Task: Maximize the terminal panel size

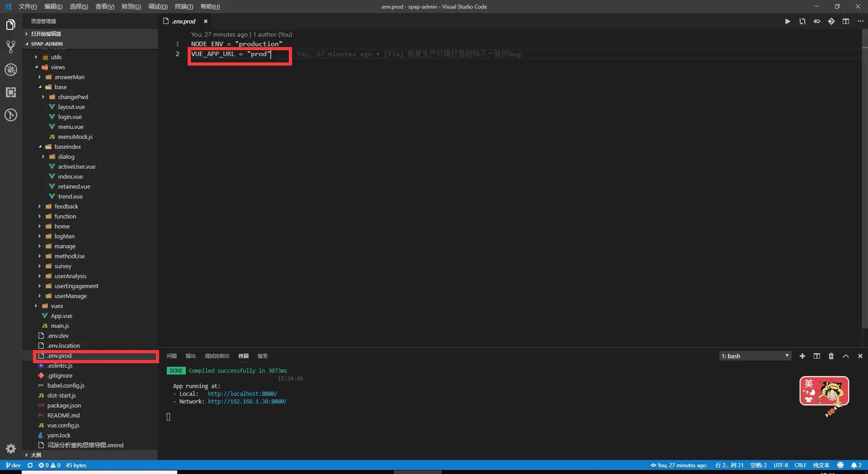Action: (x=846, y=356)
